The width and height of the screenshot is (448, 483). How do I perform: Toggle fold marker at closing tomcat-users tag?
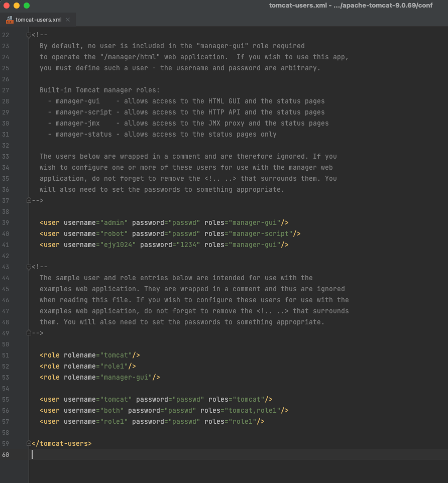[x=29, y=443]
